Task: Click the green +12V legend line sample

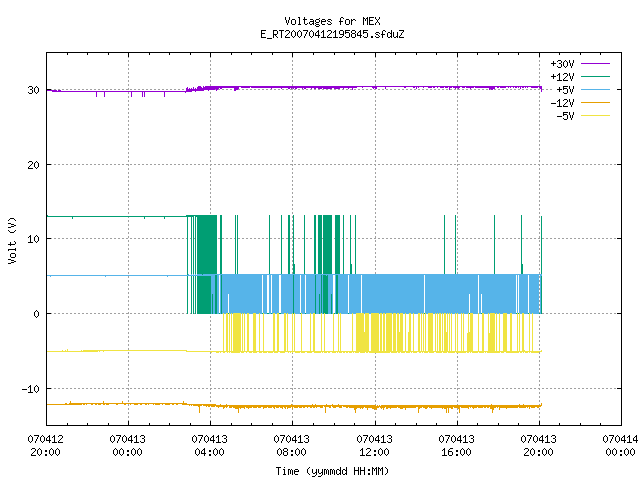Action: 595,76
